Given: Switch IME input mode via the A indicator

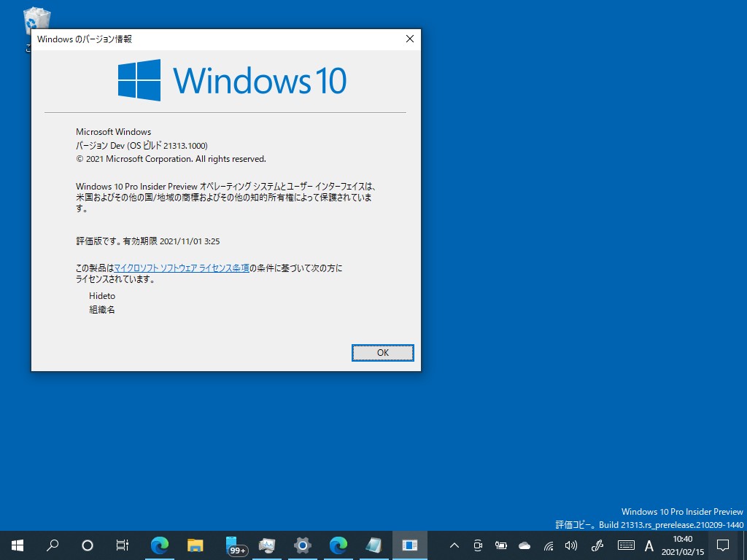Looking at the screenshot, I should 649,545.
